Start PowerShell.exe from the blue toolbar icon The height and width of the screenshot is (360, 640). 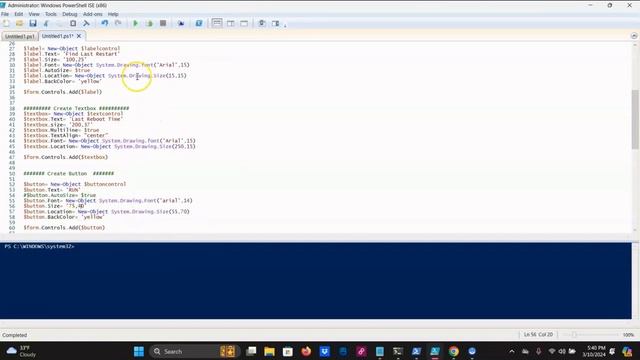199,23
